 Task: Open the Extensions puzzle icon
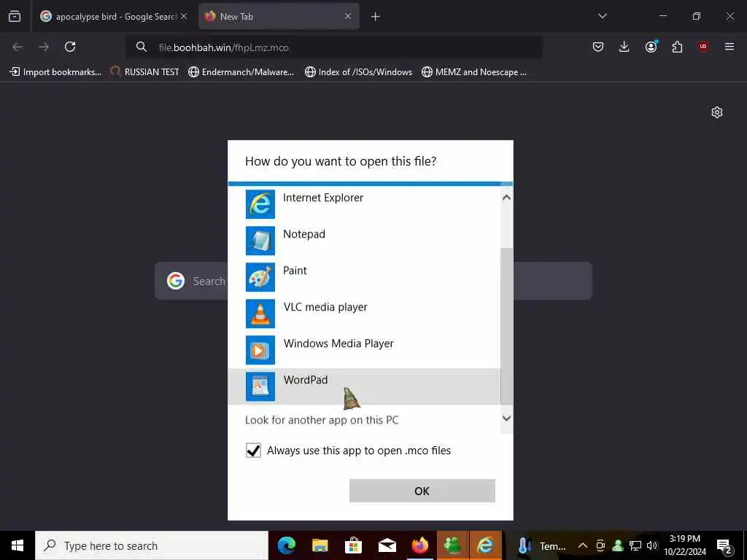pos(677,47)
